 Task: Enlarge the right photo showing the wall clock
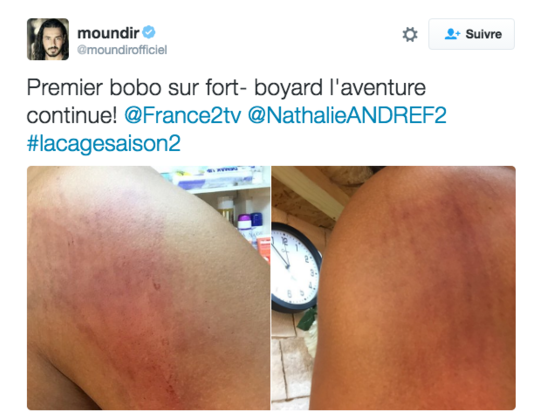pos(394,288)
